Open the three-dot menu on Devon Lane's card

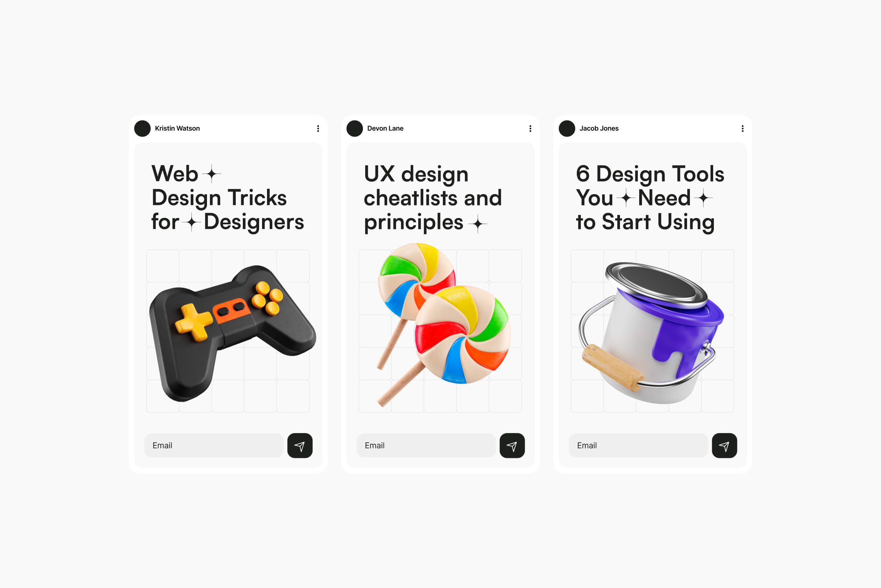(x=530, y=129)
